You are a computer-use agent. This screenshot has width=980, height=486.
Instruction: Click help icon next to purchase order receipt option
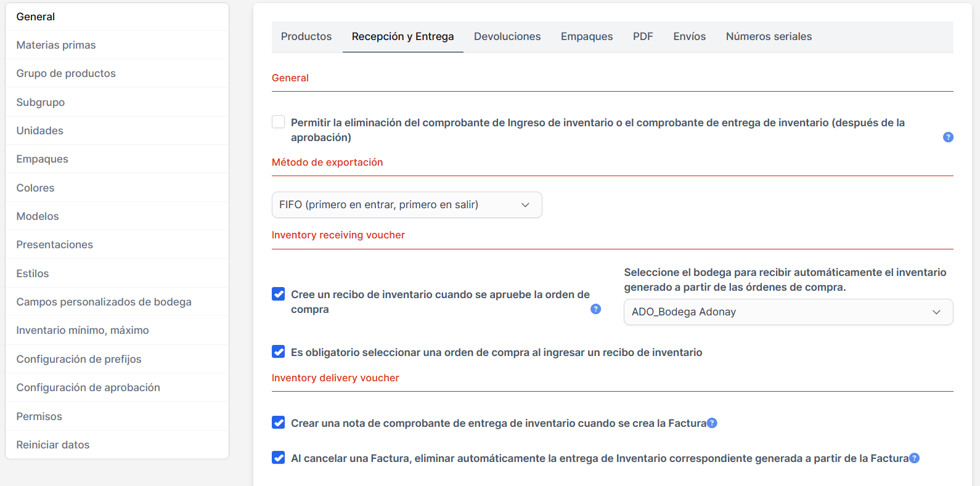pos(595,309)
